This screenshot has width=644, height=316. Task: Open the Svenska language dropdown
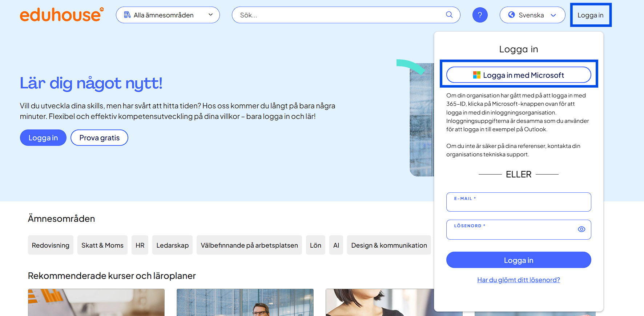[532, 15]
